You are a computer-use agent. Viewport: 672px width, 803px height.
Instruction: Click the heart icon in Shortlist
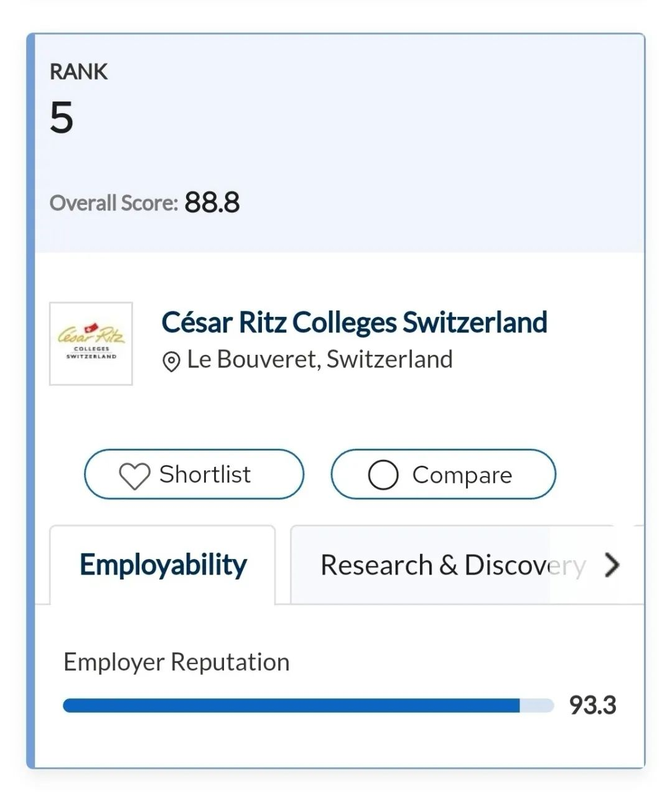tap(134, 476)
